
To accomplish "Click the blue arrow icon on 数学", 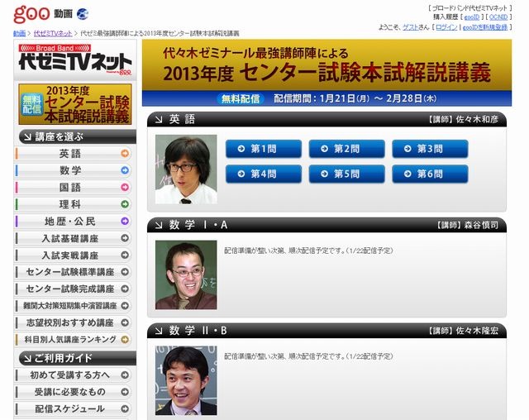I will [125, 170].
